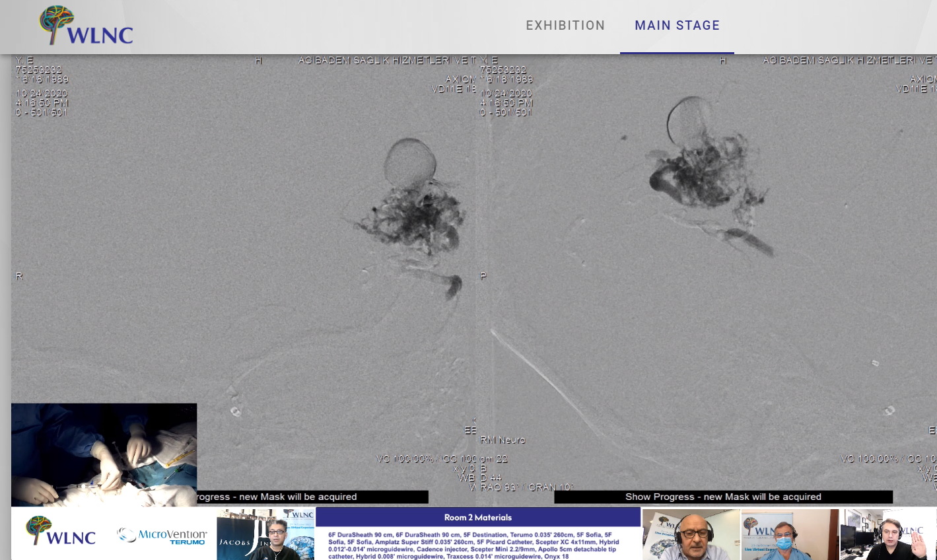Select the panelist wearing a headset

click(691, 535)
